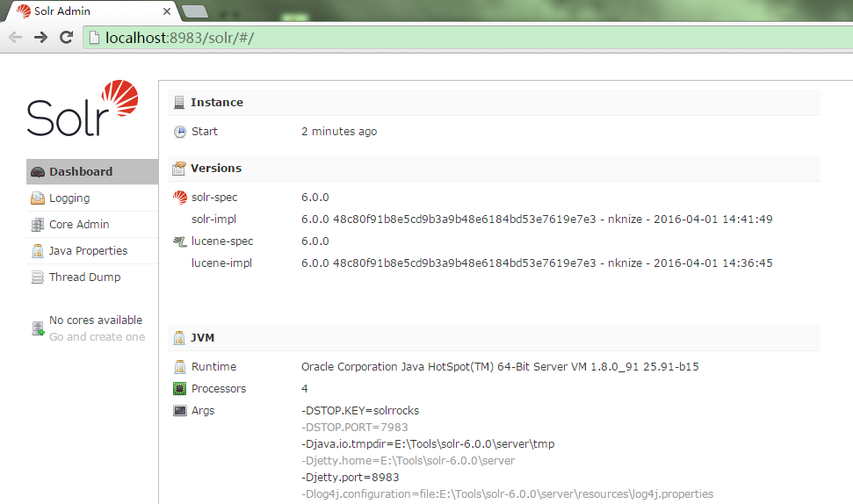Image resolution: width=853 pixels, height=504 pixels.
Task: Click the clock icon next to Start
Action: point(179,132)
